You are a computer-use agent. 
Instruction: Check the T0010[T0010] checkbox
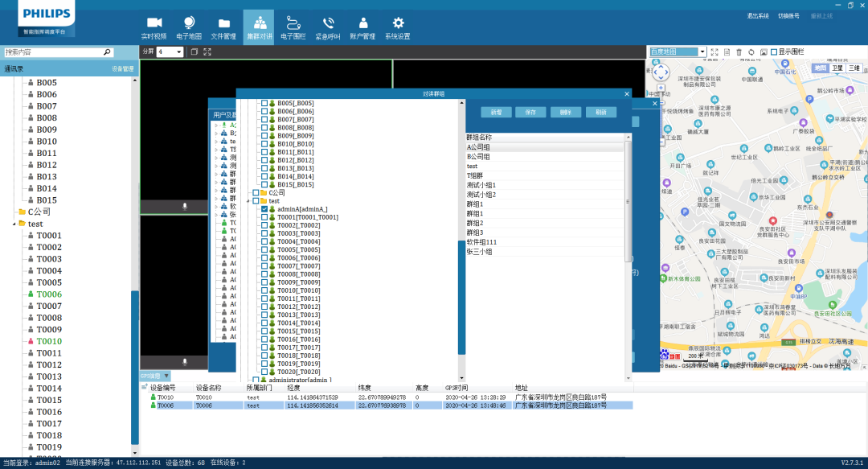[264, 290]
